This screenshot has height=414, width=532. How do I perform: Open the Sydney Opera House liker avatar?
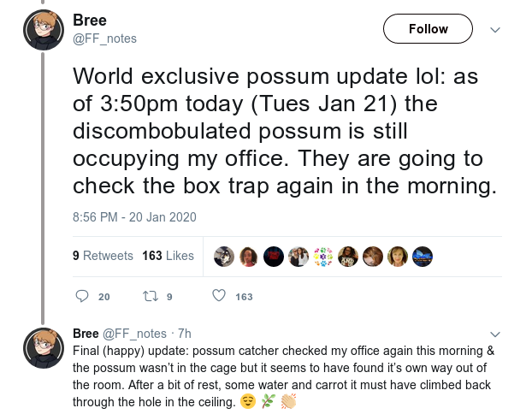(423, 256)
